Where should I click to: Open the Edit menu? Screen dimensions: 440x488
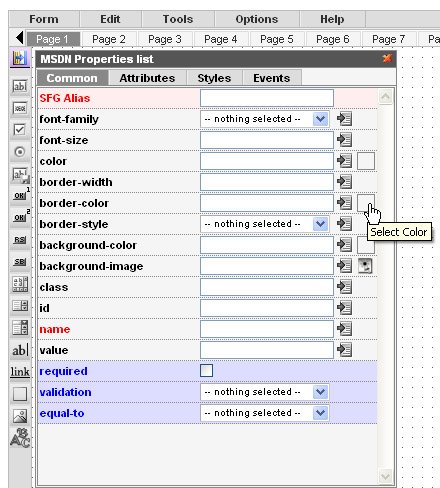pos(110,19)
